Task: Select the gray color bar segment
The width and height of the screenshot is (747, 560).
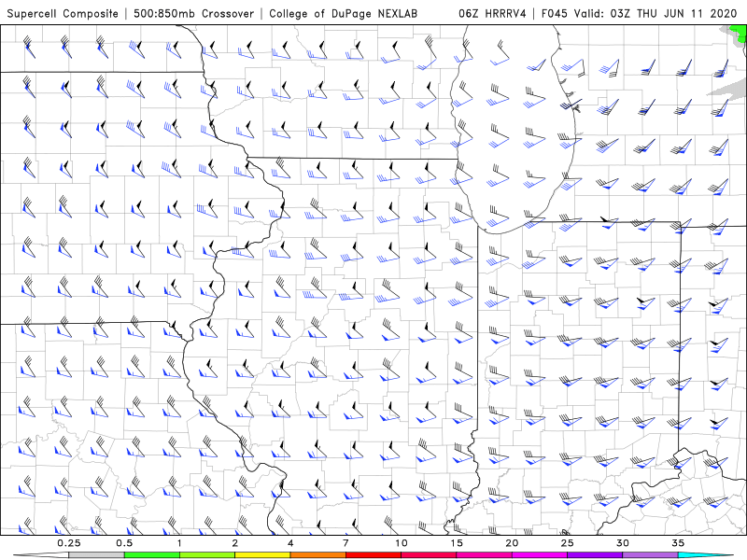Action: (x=96, y=555)
